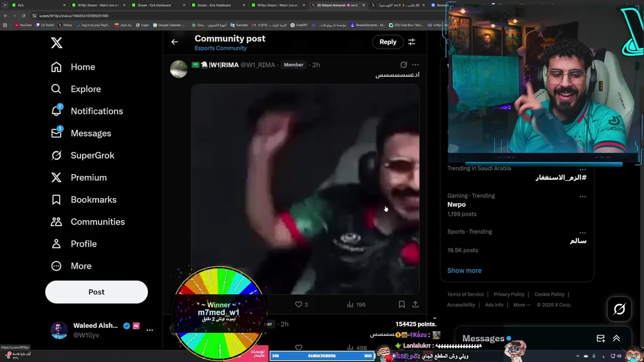Open the three-dot menu on W1_RIMA's post
The image size is (644, 362).
coord(415,65)
